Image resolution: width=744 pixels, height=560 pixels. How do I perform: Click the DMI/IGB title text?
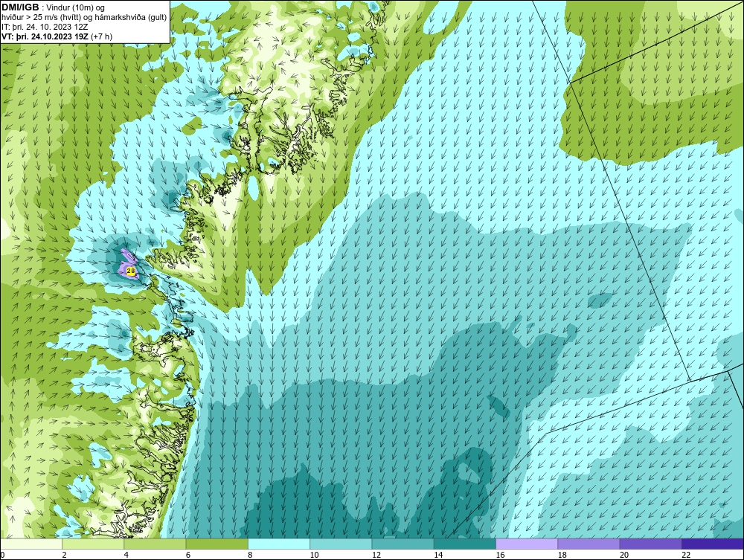point(20,7)
